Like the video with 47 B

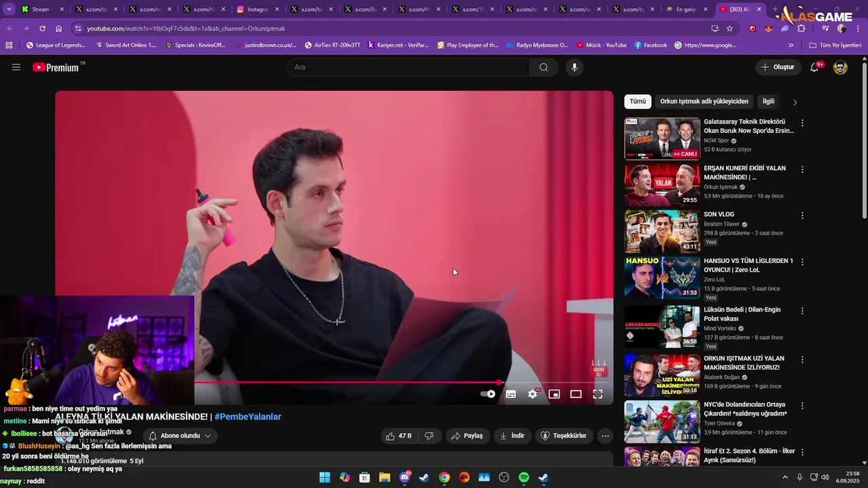(399, 436)
